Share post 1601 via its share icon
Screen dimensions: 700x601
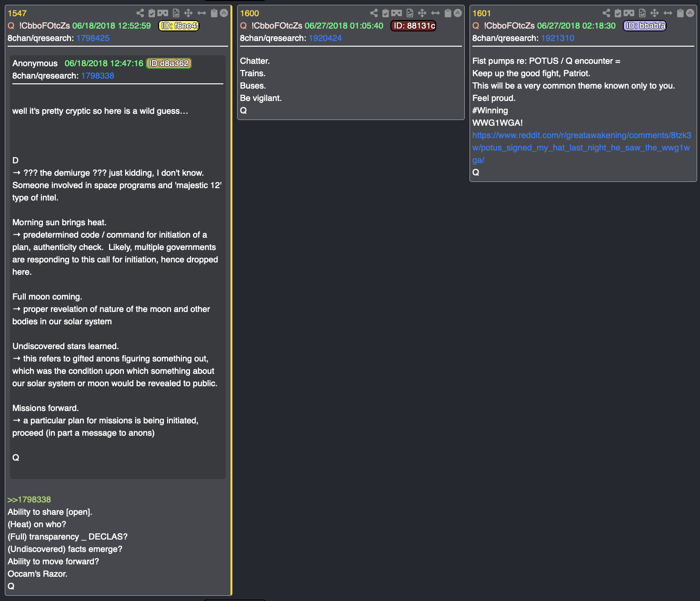(x=606, y=13)
